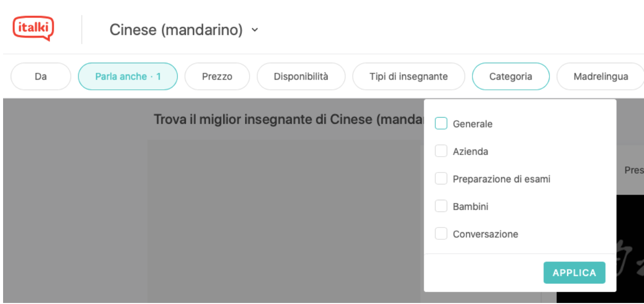
Task: Enable the Azienda category checkbox
Action: click(441, 151)
